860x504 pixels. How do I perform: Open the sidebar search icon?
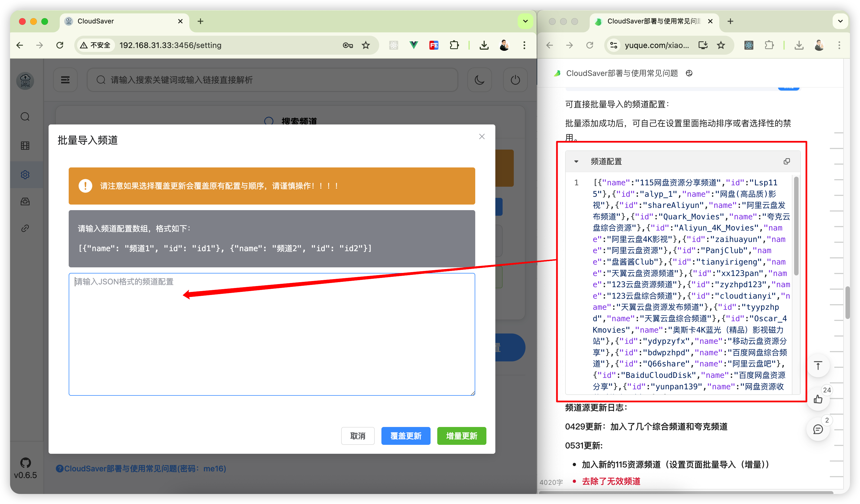point(25,117)
